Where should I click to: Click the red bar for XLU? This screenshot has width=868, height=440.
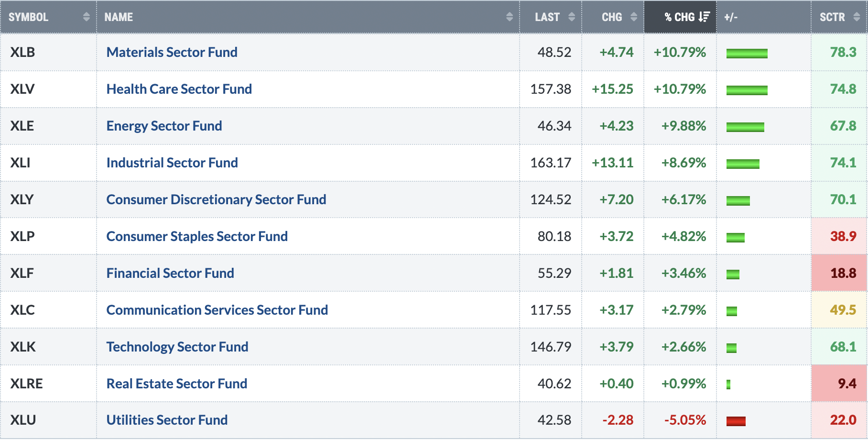coord(736,421)
